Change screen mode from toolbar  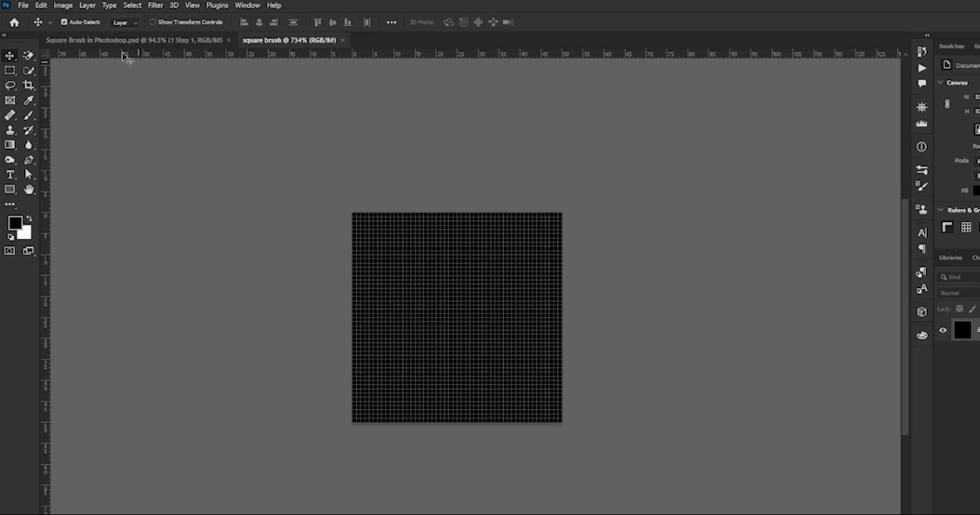coord(29,251)
